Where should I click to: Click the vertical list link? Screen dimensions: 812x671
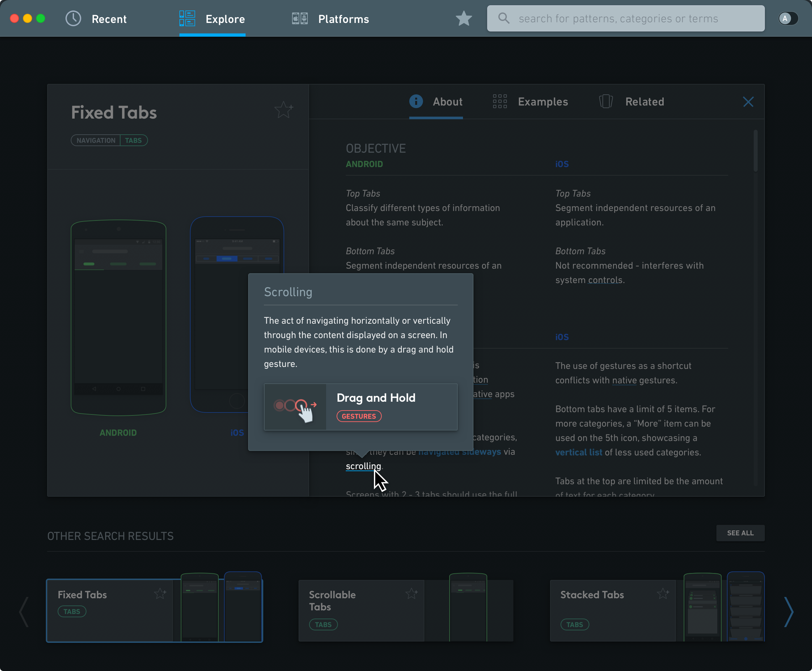click(x=579, y=452)
